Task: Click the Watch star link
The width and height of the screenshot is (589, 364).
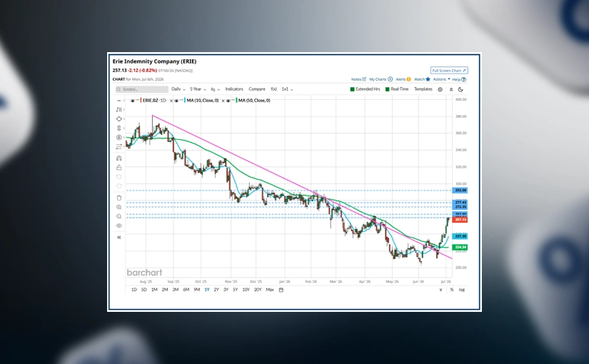Action: tap(422, 79)
